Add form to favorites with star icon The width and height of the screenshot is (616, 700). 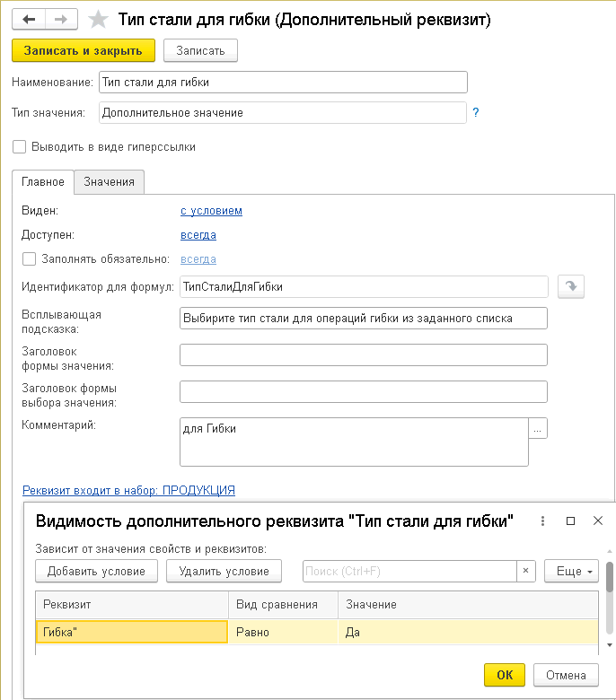(x=100, y=20)
